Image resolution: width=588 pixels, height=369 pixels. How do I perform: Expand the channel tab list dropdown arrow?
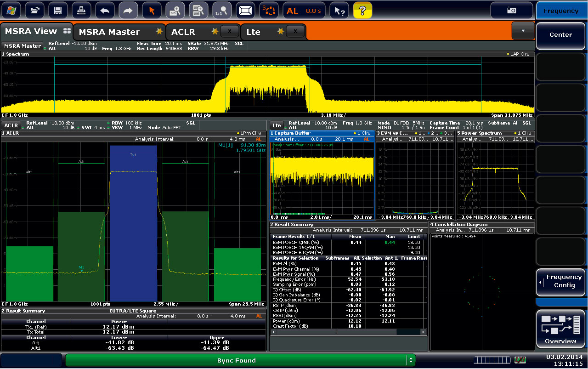pyautogui.click(x=522, y=31)
